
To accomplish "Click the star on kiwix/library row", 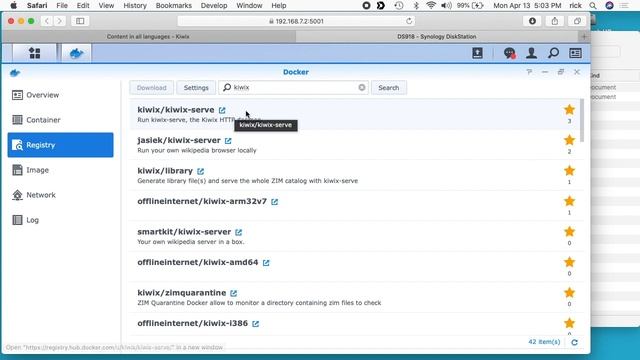I will (x=569, y=171).
